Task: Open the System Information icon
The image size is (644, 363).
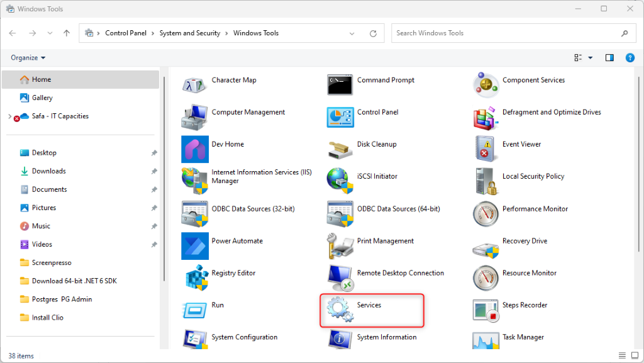Action: pyautogui.click(x=340, y=339)
